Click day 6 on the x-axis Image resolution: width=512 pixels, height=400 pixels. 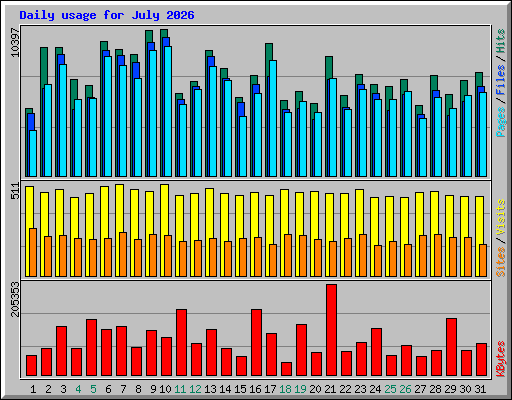coord(108,389)
